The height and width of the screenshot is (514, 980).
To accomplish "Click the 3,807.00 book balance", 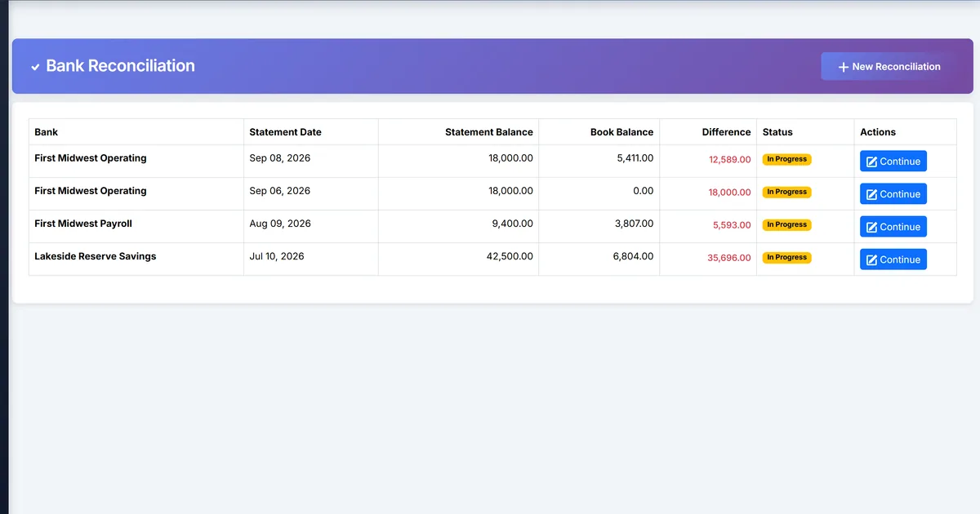I will coord(635,224).
